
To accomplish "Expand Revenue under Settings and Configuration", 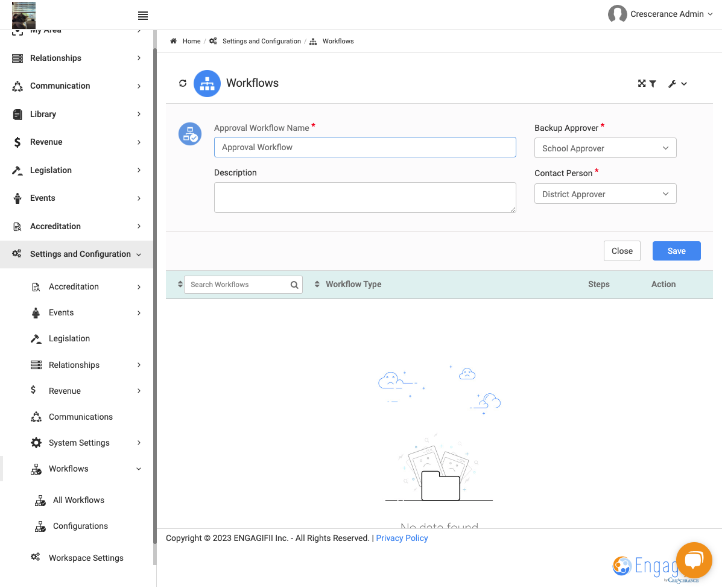I will click(139, 391).
